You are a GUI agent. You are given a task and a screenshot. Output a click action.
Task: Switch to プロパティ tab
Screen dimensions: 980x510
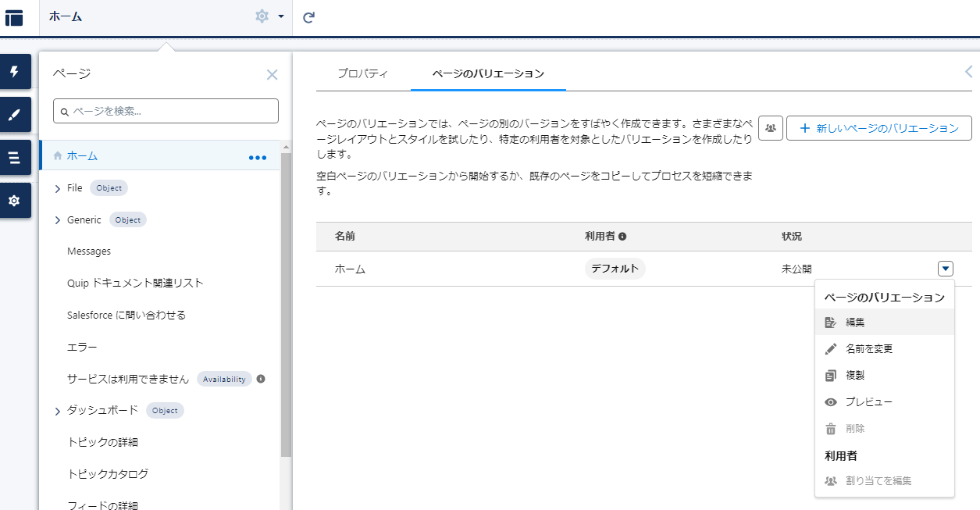[x=362, y=73]
